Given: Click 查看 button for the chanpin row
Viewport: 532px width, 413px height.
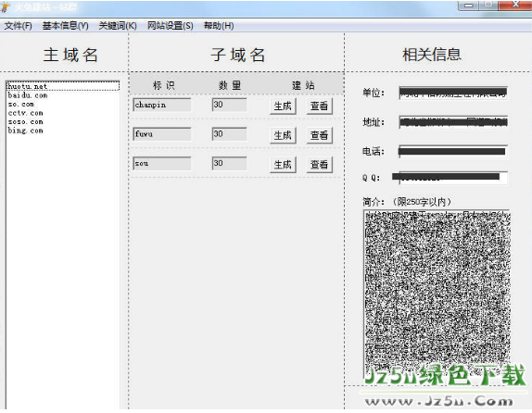Looking at the screenshot, I should click(x=319, y=106).
